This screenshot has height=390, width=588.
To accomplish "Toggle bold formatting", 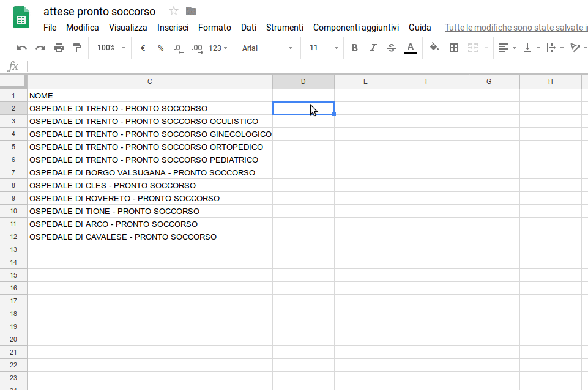I will (354, 48).
